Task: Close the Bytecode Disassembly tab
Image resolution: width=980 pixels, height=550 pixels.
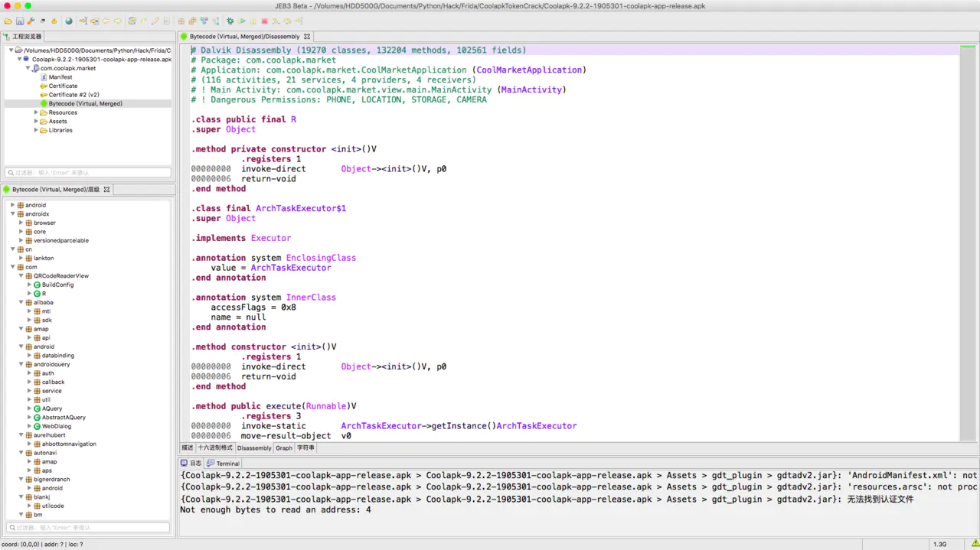Action: click(x=307, y=36)
